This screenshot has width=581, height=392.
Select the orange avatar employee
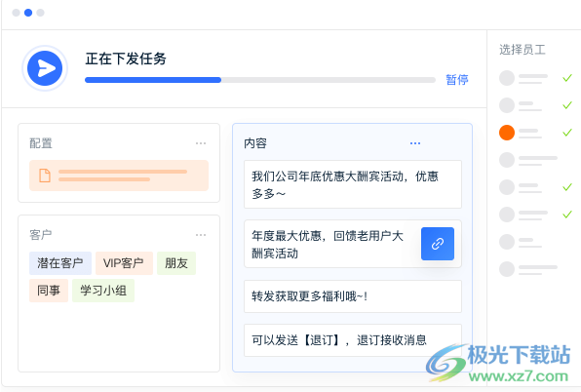pos(507,133)
